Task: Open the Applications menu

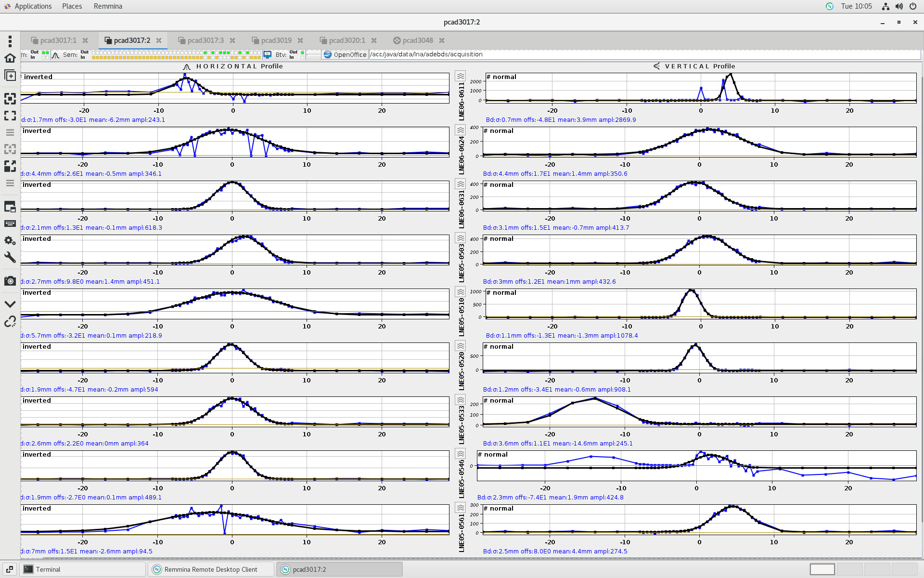Action: pos(33,6)
